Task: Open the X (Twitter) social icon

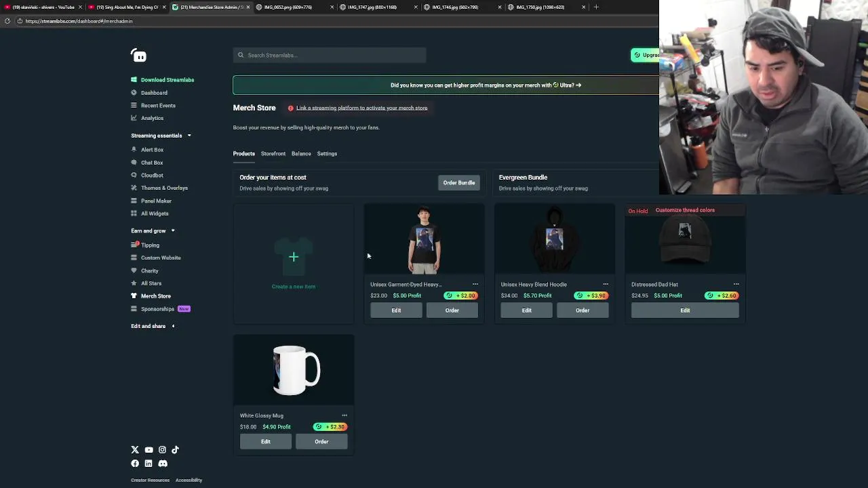Action: 135,450
